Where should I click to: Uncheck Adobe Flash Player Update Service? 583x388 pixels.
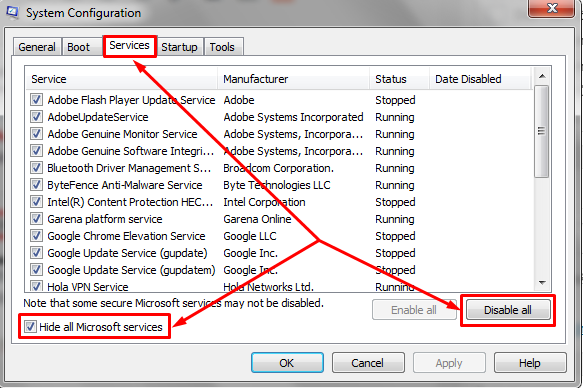click(x=36, y=100)
